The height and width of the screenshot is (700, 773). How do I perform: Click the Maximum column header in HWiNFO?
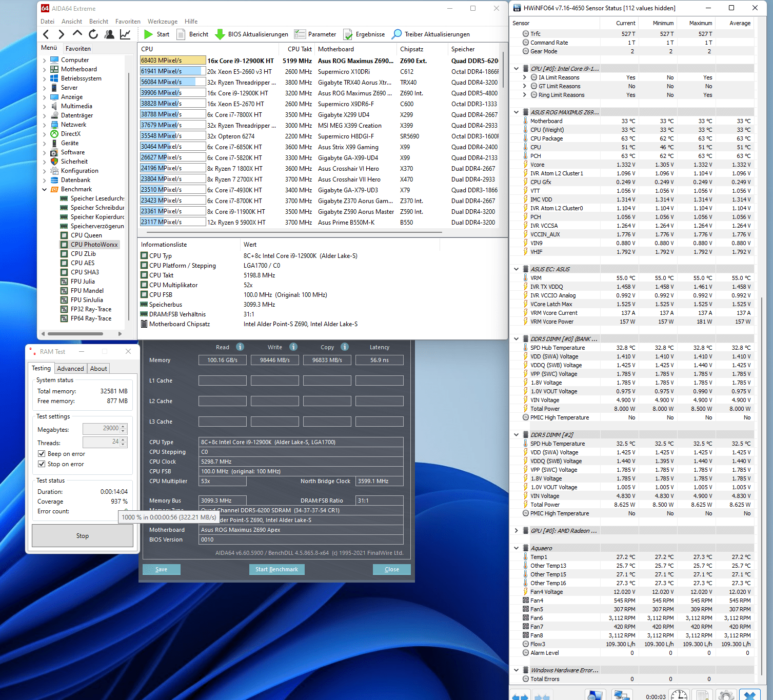point(701,23)
